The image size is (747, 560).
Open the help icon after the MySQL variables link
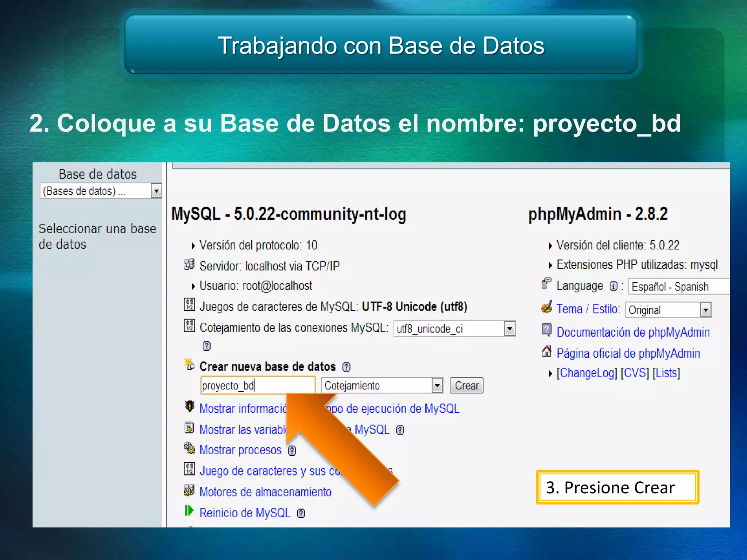tap(400, 430)
